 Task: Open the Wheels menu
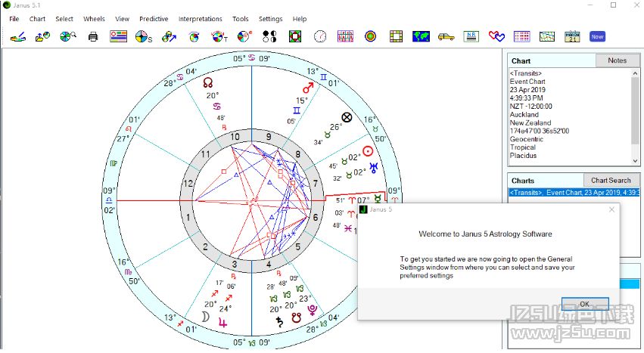point(94,19)
